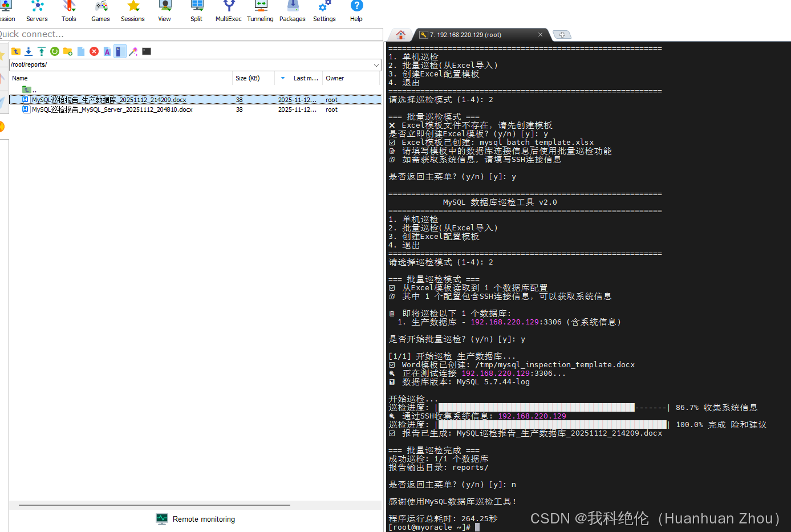Image resolution: width=791 pixels, height=532 pixels.
Task: Go to parent directory toolbar icon
Action: (16, 51)
